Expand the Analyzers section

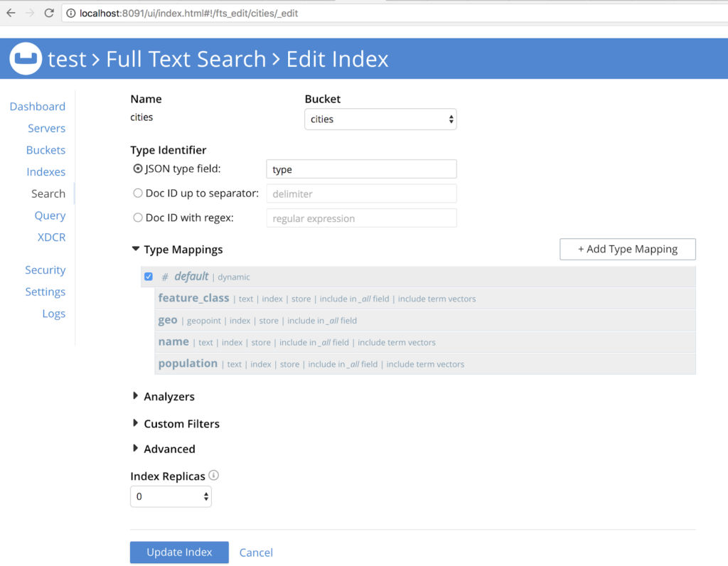pyautogui.click(x=136, y=396)
